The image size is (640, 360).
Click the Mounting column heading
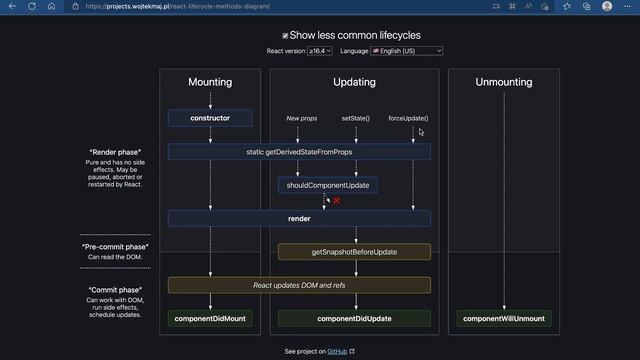coord(210,82)
